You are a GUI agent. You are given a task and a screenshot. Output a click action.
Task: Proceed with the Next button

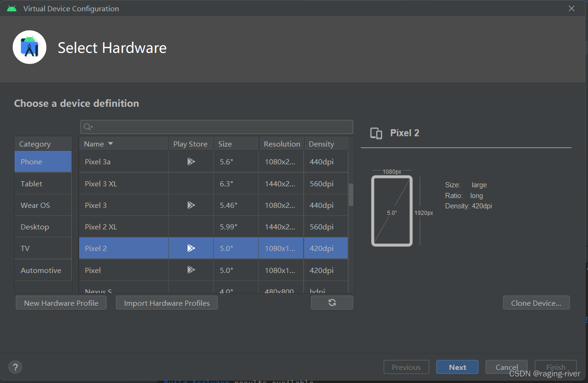(457, 367)
